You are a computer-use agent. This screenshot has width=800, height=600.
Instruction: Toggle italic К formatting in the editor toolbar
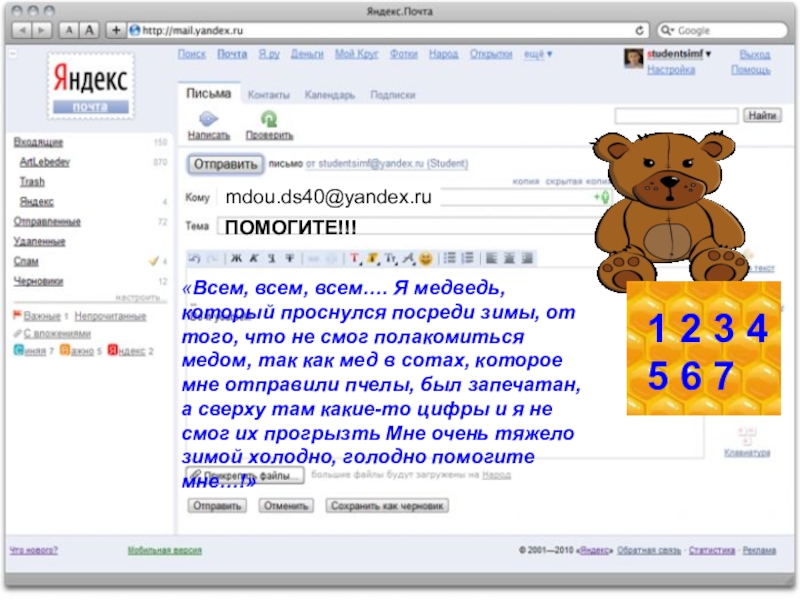coord(254,258)
